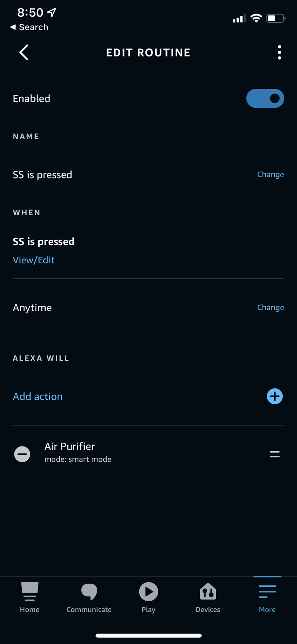The width and height of the screenshot is (297, 644).
Task: Grab the reorder handle beside Air Purifier
Action: point(275,454)
